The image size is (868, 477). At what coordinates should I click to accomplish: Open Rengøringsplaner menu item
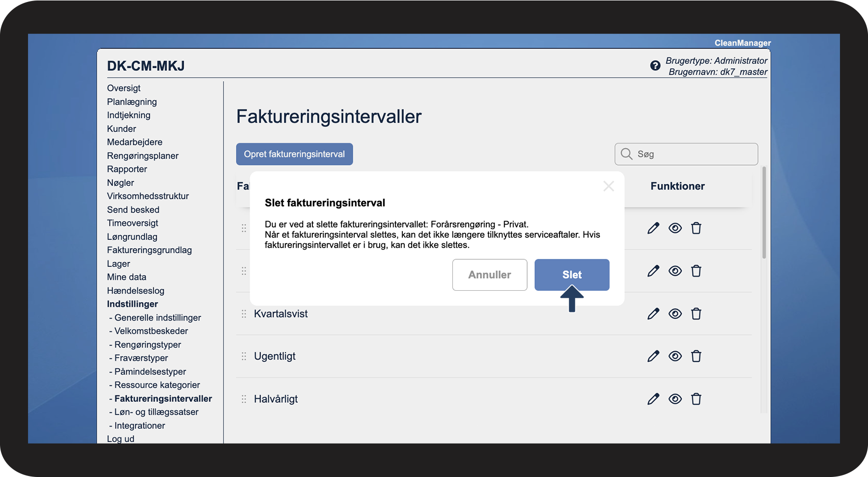point(143,156)
